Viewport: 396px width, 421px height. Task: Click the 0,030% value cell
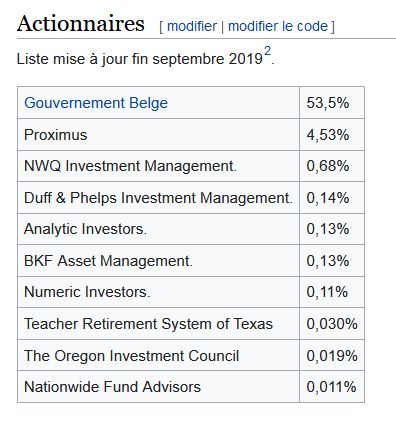(332, 324)
